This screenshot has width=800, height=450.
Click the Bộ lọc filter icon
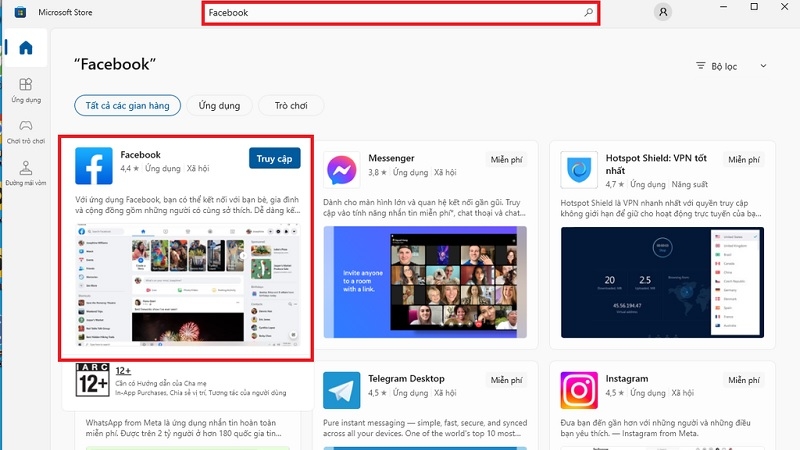click(x=701, y=66)
